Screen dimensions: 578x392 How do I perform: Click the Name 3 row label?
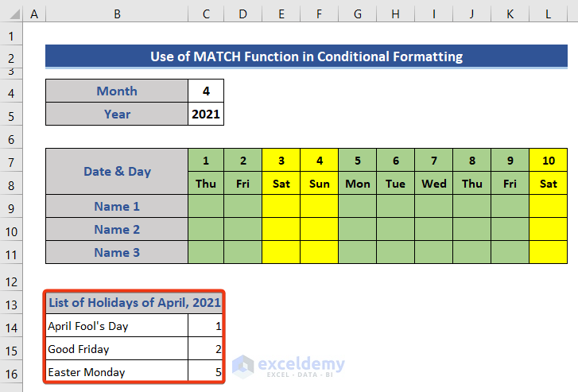[117, 253]
